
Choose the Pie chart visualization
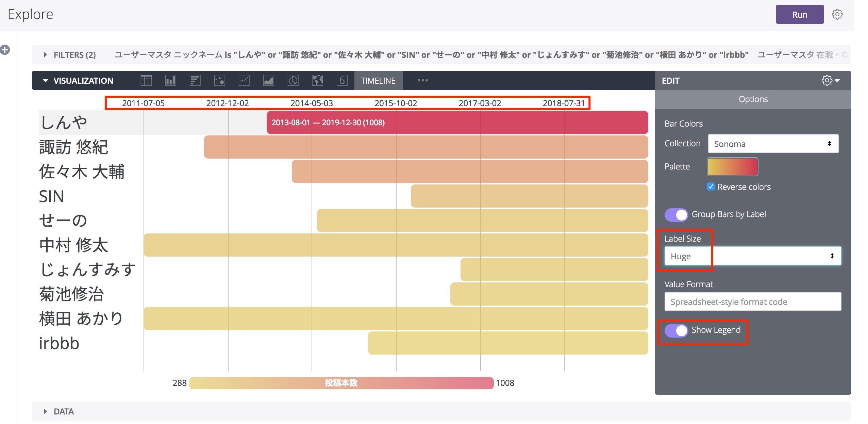point(293,81)
